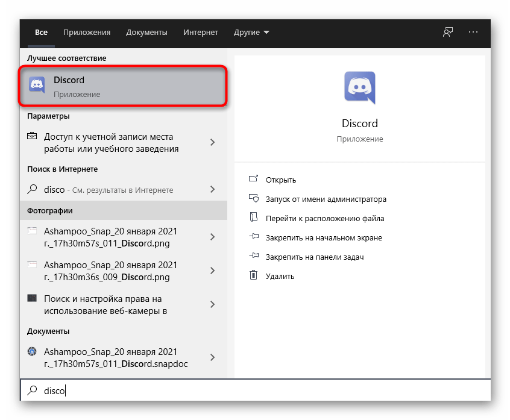Click the feedback icon in top bar
Screen dimensions: 510x420
point(447,33)
